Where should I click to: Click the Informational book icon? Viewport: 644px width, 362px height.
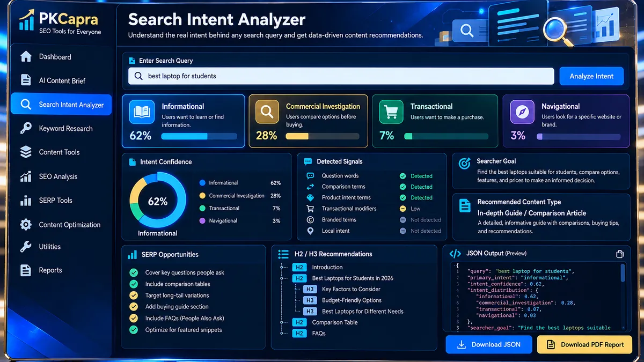[x=142, y=112]
